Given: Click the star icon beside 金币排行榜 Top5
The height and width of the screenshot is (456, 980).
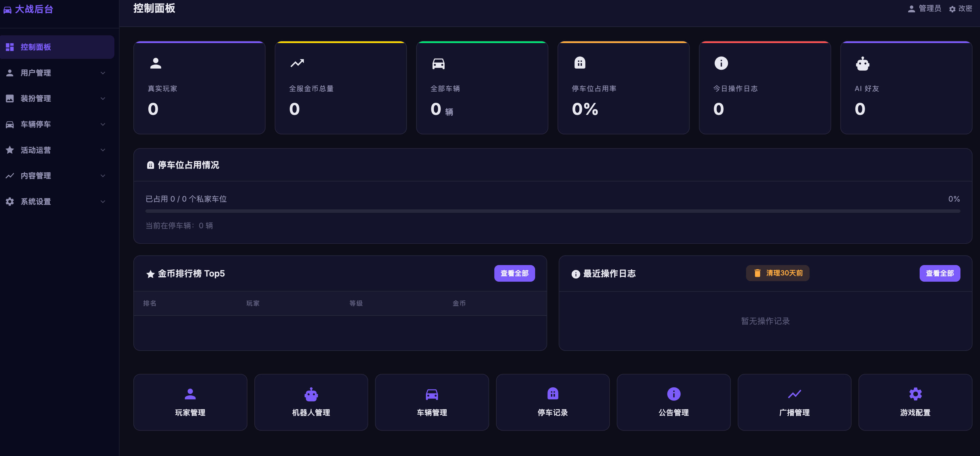Looking at the screenshot, I should (x=151, y=274).
